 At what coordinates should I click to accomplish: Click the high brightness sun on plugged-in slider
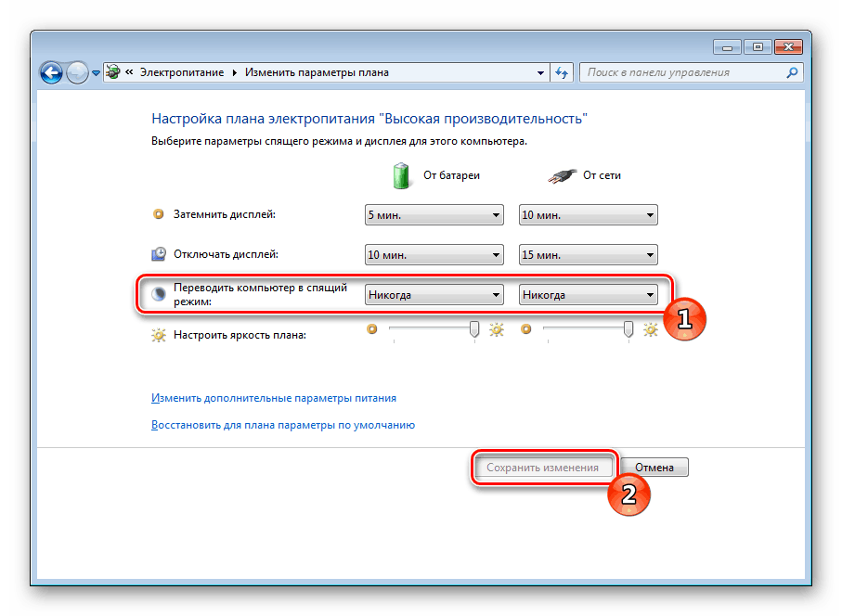coord(650,329)
